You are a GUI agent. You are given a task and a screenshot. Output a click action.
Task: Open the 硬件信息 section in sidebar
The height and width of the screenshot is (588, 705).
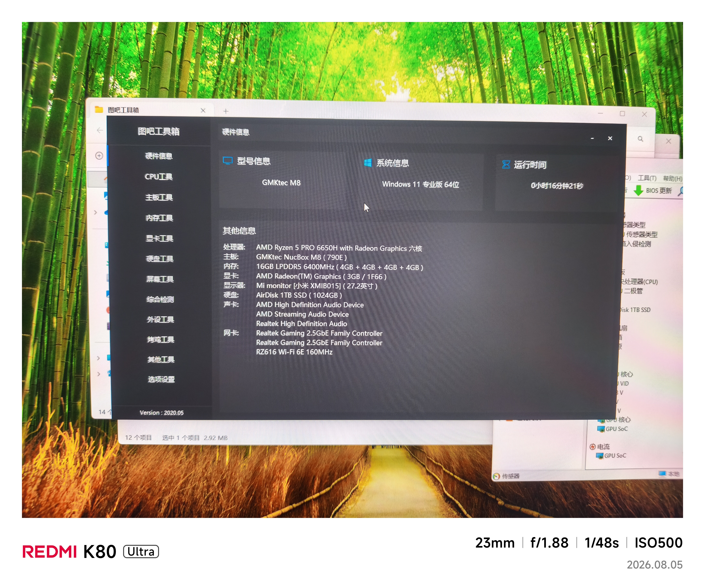pos(158,156)
